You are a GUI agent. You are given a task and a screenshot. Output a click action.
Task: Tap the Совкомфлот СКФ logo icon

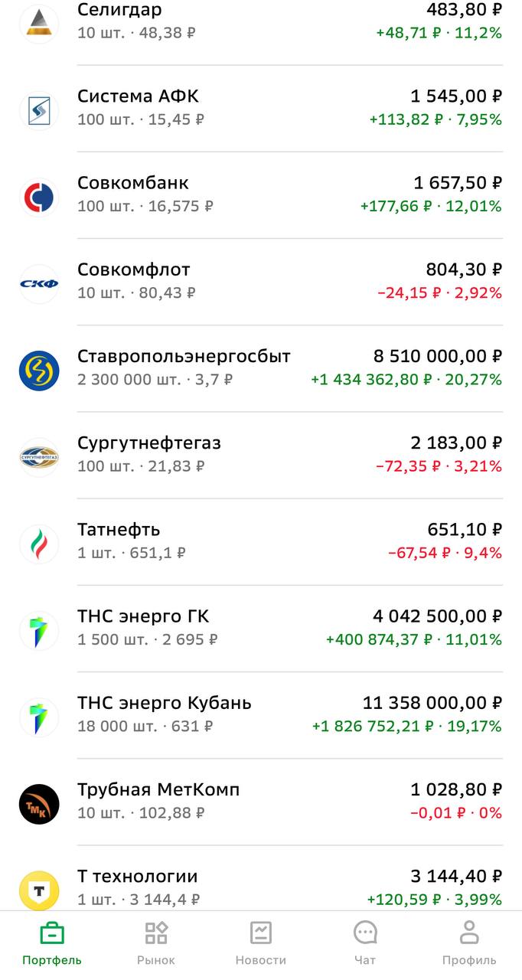[x=38, y=284]
